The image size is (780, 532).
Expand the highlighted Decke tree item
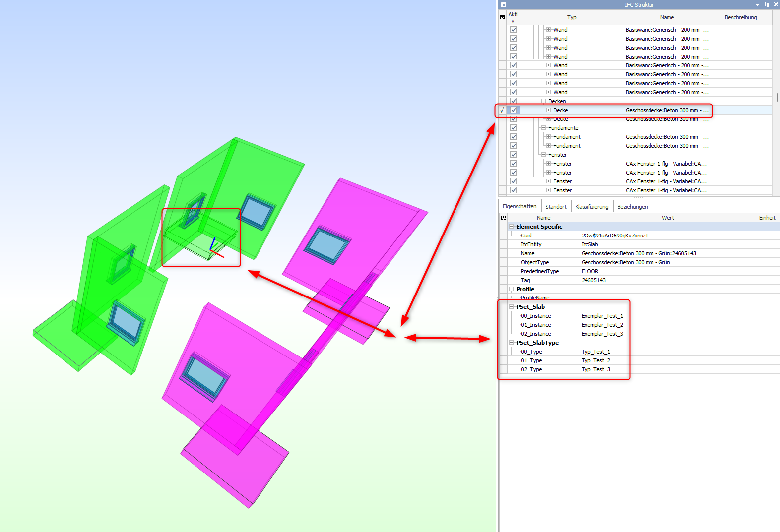tap(548, 110)
